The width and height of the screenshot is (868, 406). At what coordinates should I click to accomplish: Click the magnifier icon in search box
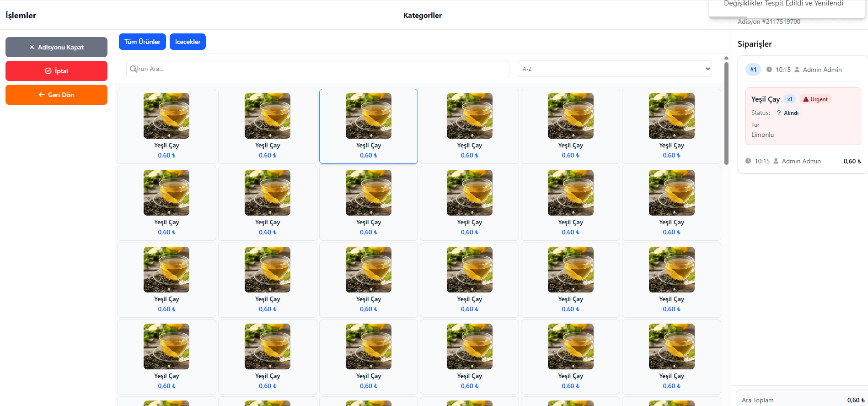(x=133, y=69)
